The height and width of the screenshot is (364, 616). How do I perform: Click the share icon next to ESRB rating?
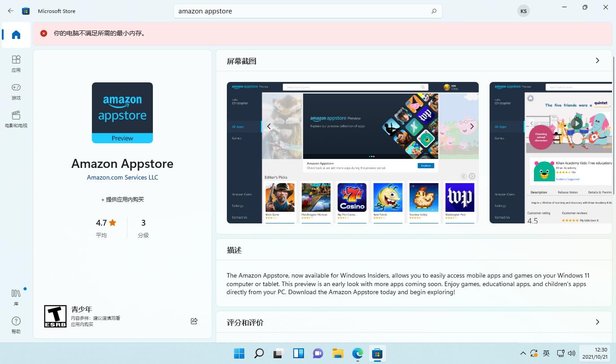(x=194, y=321)
